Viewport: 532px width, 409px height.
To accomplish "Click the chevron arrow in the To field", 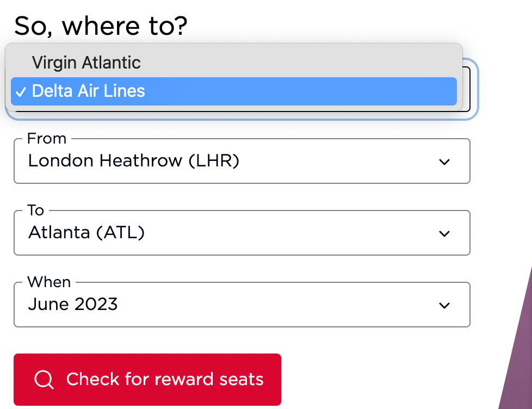I will tap(444, 234).
